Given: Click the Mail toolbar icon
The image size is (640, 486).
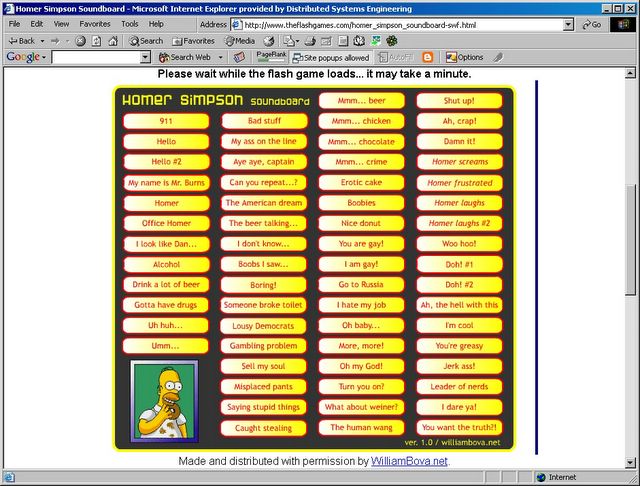Looking at the screenshot, I should pos(289,41).
